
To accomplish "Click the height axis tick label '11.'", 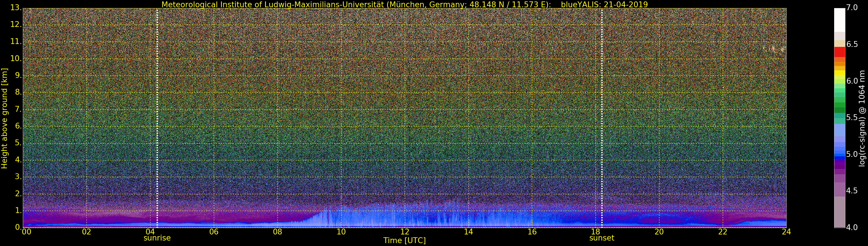I will click(16, 41).
